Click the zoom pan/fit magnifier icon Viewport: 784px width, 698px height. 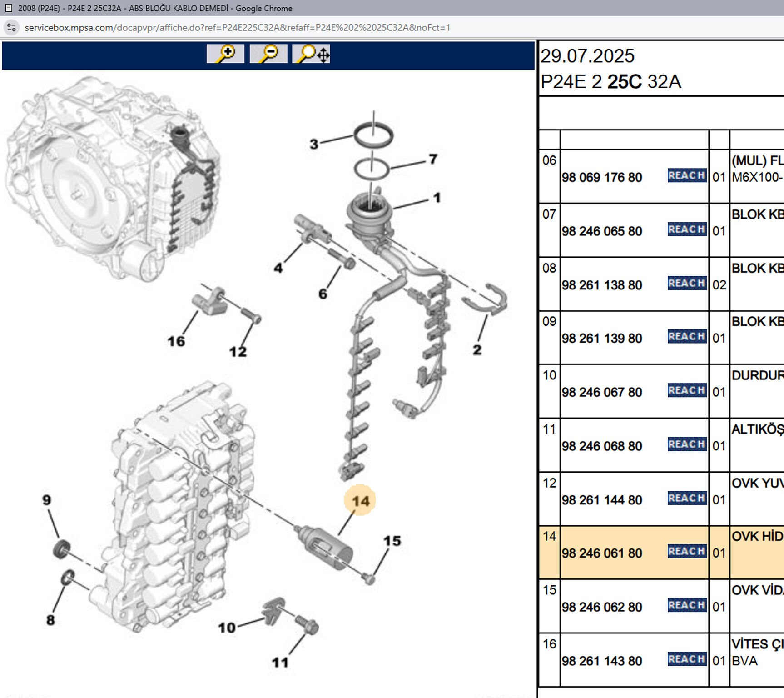tap(311, 54)
